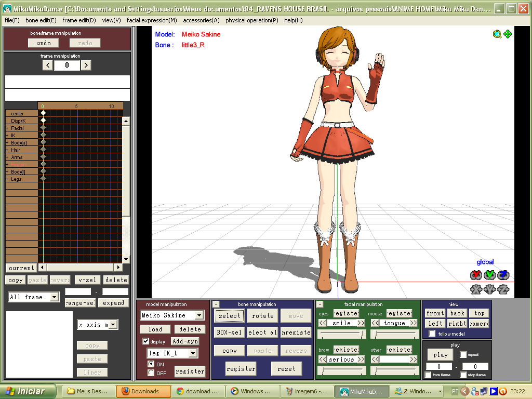Open the leg IK_L dropdown
The width and height of the screenshot is (532, 399).
[x=193, y=353]
